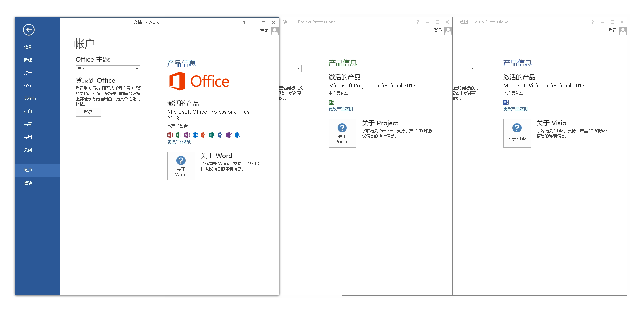The height and width of the screenshot is (312, 644).
Task: Select 打印 (Print) in the sidebar
Action: coord(37,111)
